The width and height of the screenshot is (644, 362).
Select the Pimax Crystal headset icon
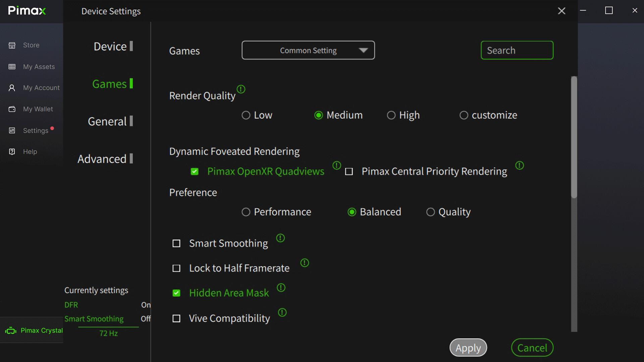[x=10, y=330]
